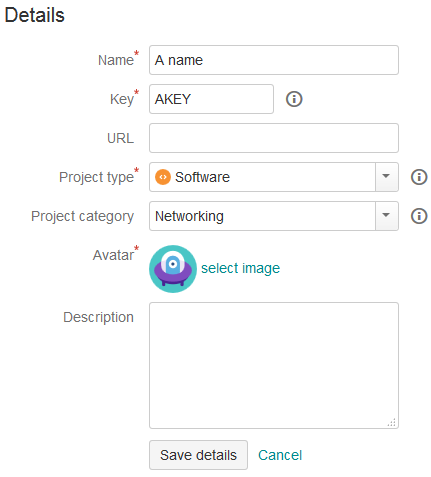The image size is (431, 477).
Task: Click the empty URL input field
Action: coord(274,138)
